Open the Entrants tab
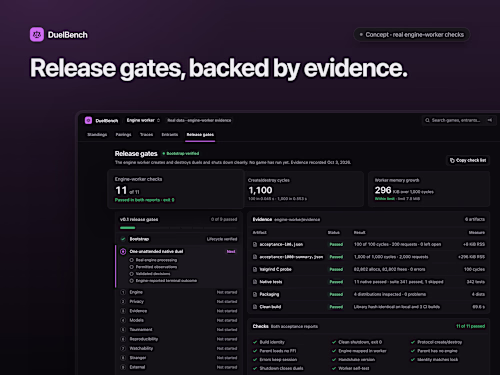This screenshot has width=500, height=375. pyautogui.click(x=170, y=135)
